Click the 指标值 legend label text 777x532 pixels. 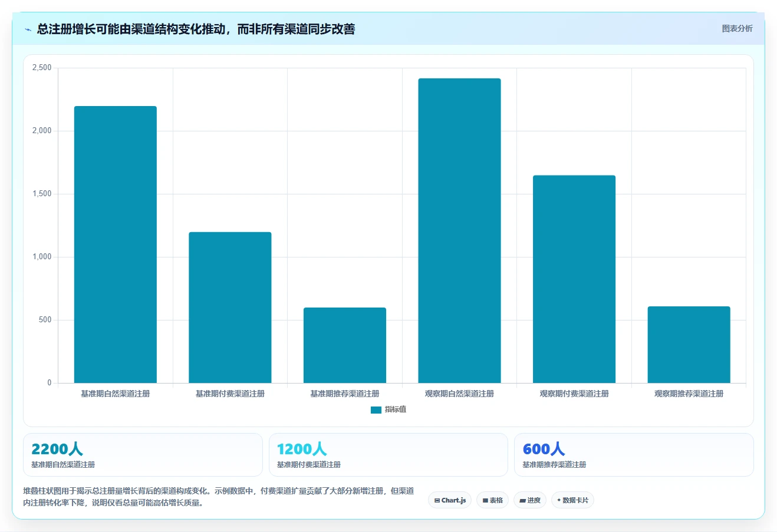[396, 409]
